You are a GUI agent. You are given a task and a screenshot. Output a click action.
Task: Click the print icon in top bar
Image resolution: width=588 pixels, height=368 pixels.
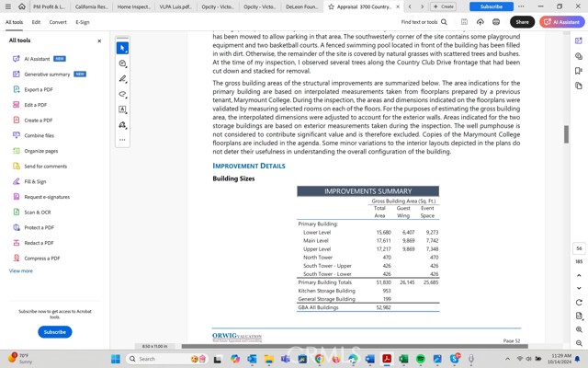point(496,22)
